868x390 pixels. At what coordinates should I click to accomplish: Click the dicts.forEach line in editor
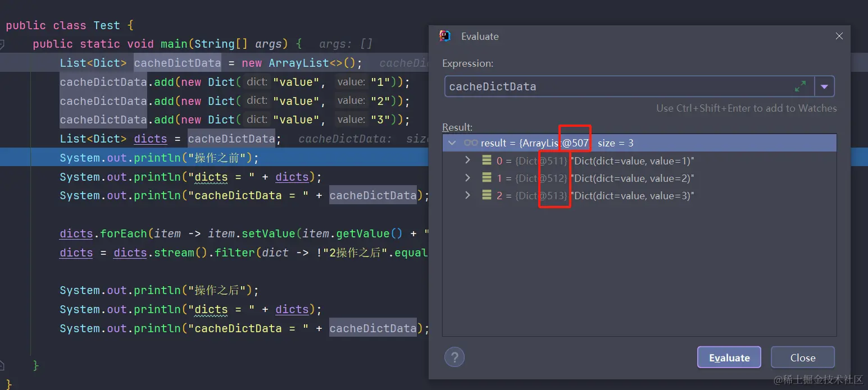click(244, 233)
